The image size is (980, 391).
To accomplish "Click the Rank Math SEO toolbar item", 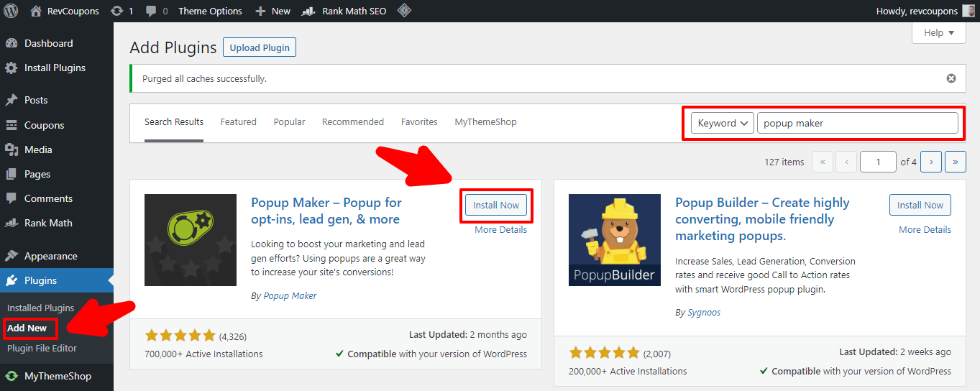I will [x=344, y=11].
